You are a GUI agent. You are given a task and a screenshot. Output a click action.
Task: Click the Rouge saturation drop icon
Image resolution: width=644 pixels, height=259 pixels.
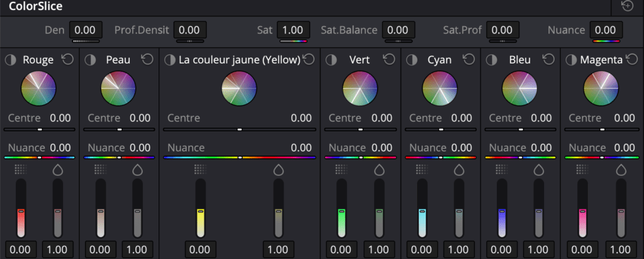58,169
